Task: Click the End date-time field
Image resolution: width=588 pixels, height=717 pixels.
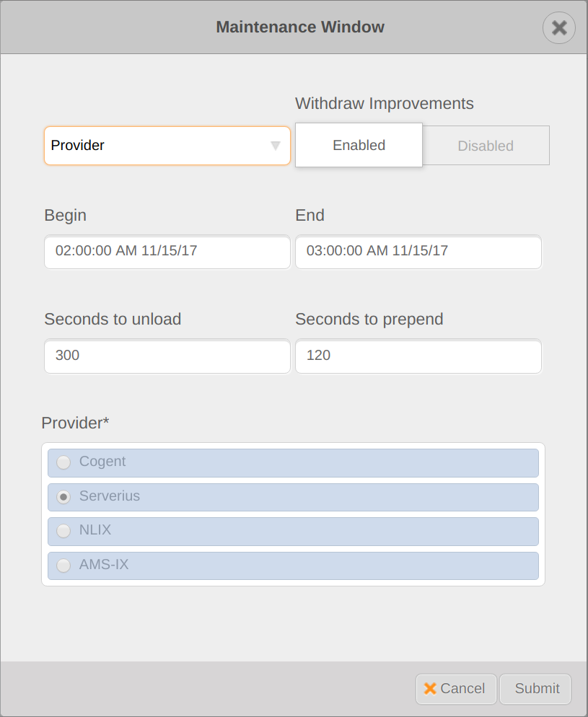Action: (x=418, y=252)
